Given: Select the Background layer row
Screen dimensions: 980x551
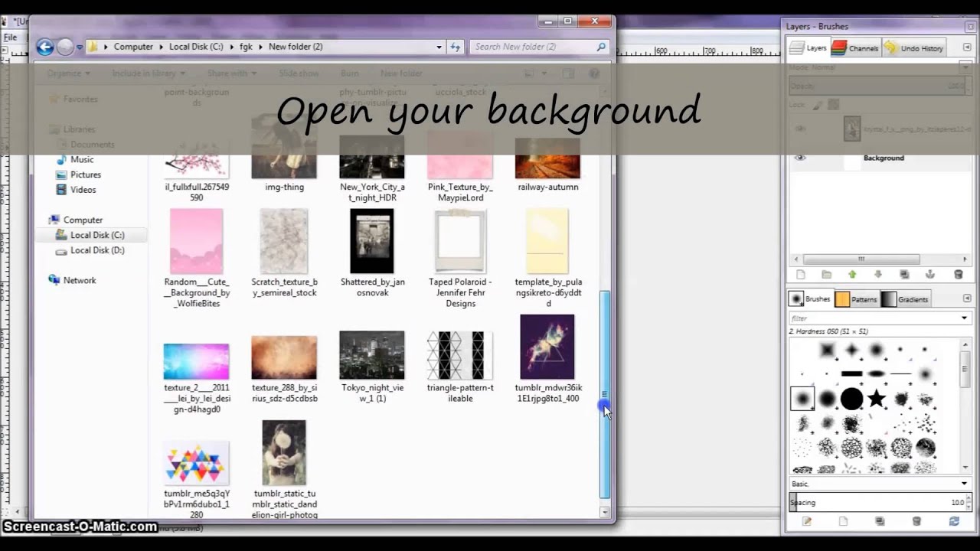Looking at the screenshot, I should (x=879, y=158).
